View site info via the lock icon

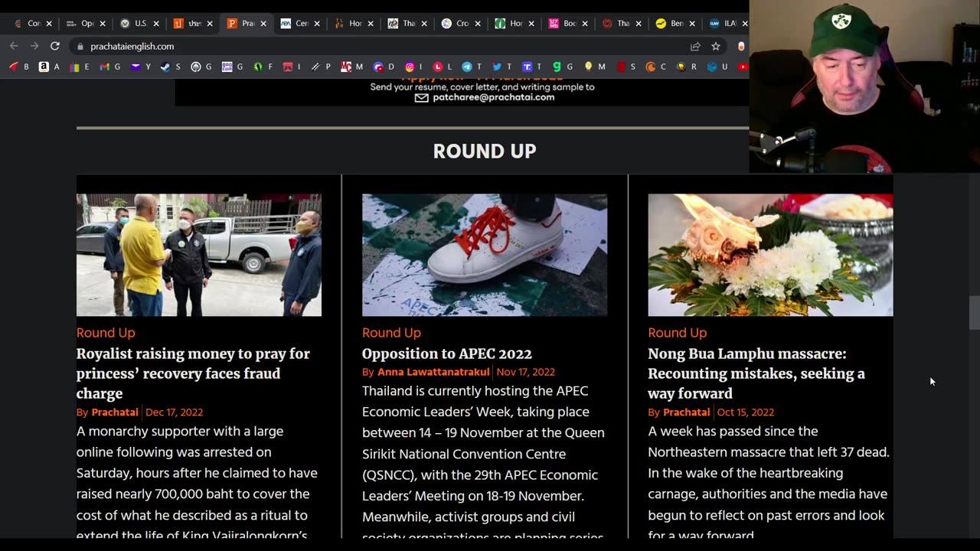tap(80, 46)
